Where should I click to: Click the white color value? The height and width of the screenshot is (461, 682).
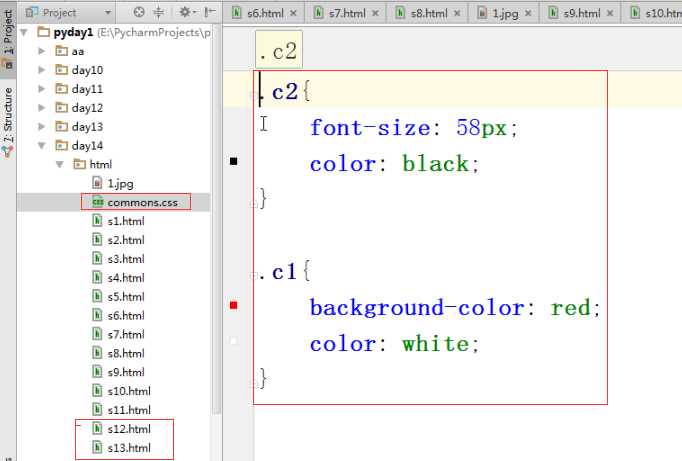[435, 344]
